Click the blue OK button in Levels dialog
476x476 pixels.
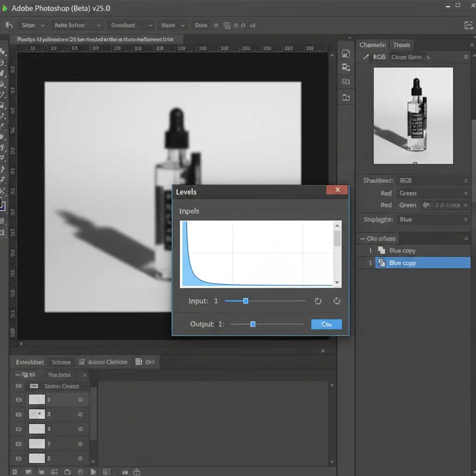point(326,324)
